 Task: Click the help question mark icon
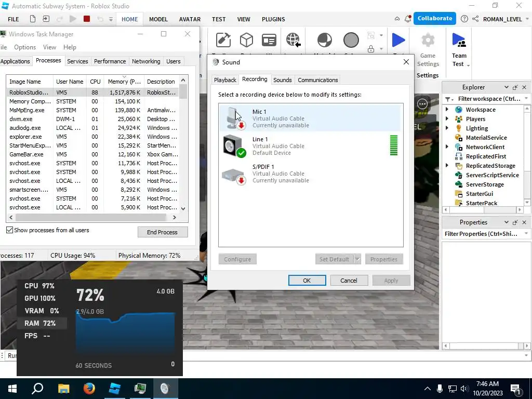click(x=464, y=19)
